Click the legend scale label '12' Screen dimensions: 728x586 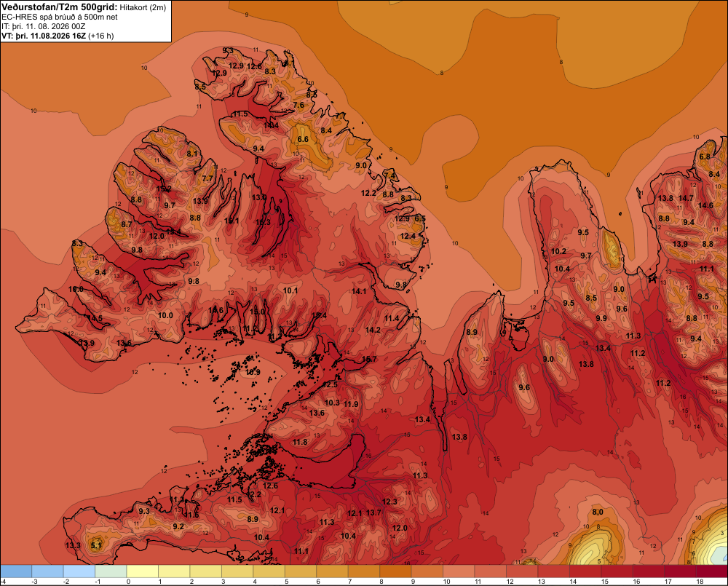coord(510,582)
